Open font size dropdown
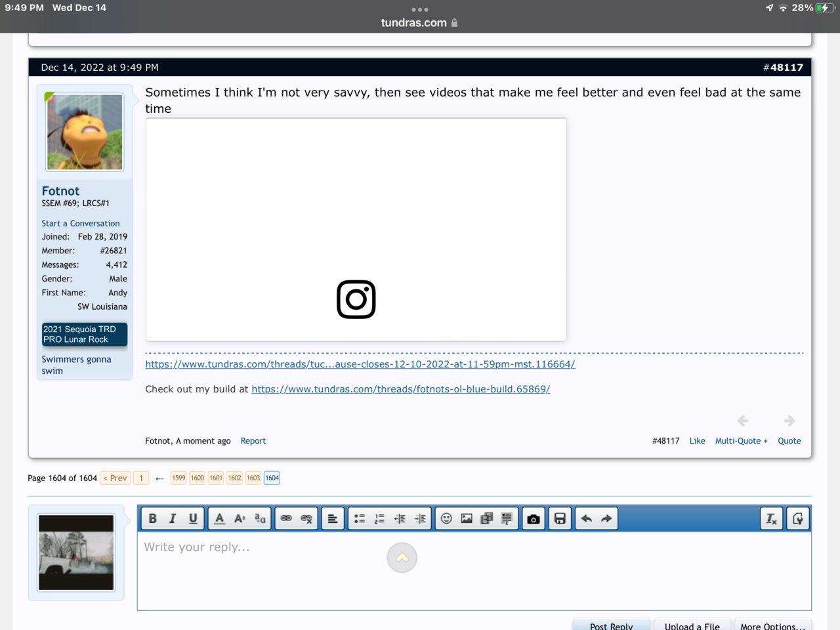The width and height of the screenshot is (840, 630). 240,518
